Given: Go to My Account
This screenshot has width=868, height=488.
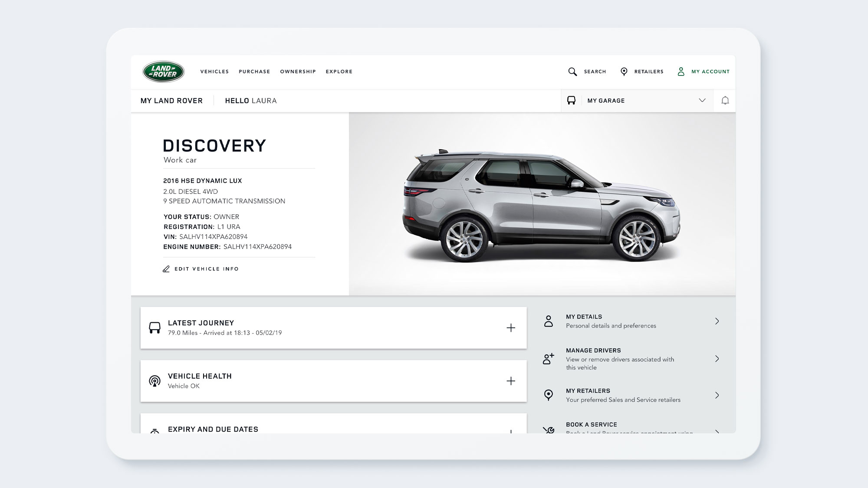Looking at the screenshot, I should point(710,72).
